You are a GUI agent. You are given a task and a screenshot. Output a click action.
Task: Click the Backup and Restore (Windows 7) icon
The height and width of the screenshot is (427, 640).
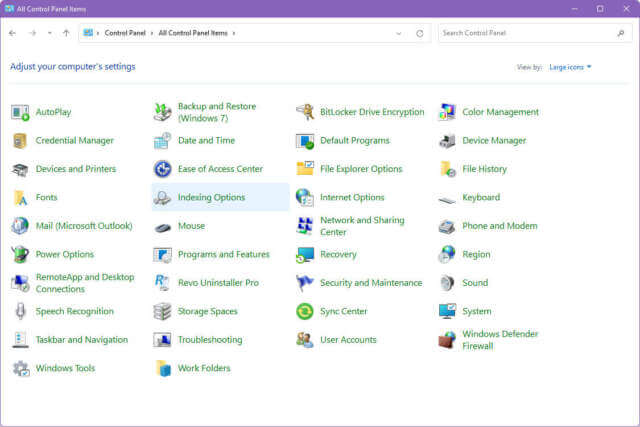coord(162,112)
